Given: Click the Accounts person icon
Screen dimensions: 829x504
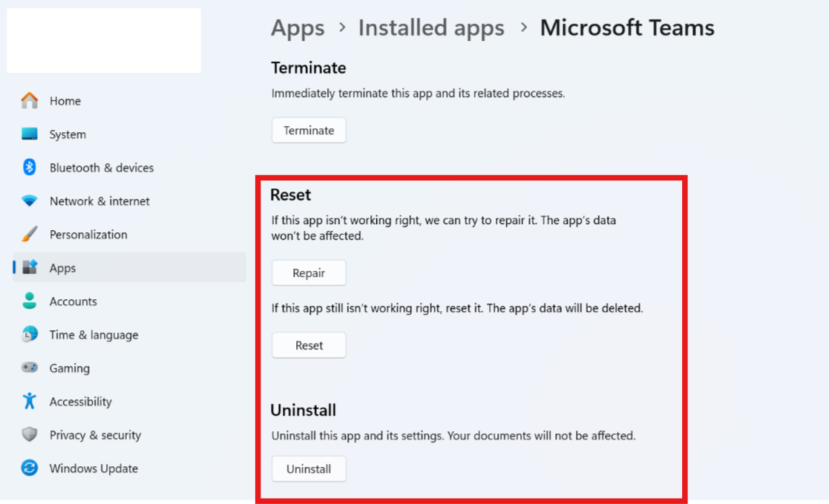Looking at the screenshot, I should click(x=30, y=301).
